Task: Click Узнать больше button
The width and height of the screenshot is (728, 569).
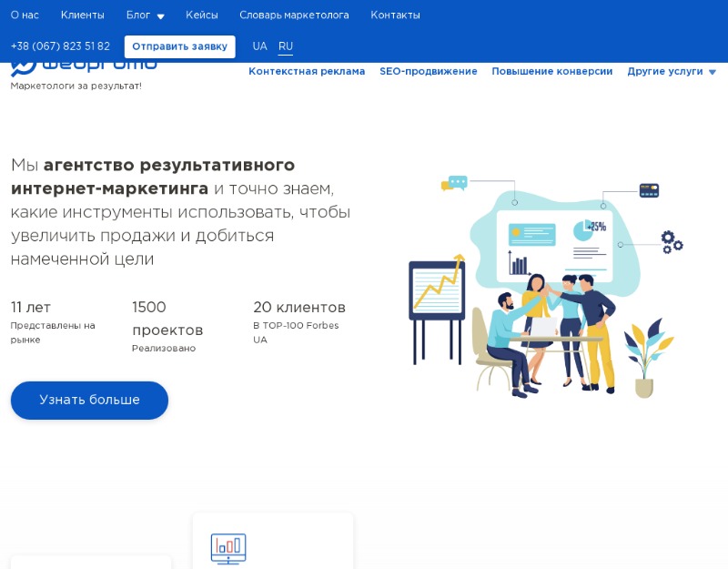Action: tap(89, 400)
